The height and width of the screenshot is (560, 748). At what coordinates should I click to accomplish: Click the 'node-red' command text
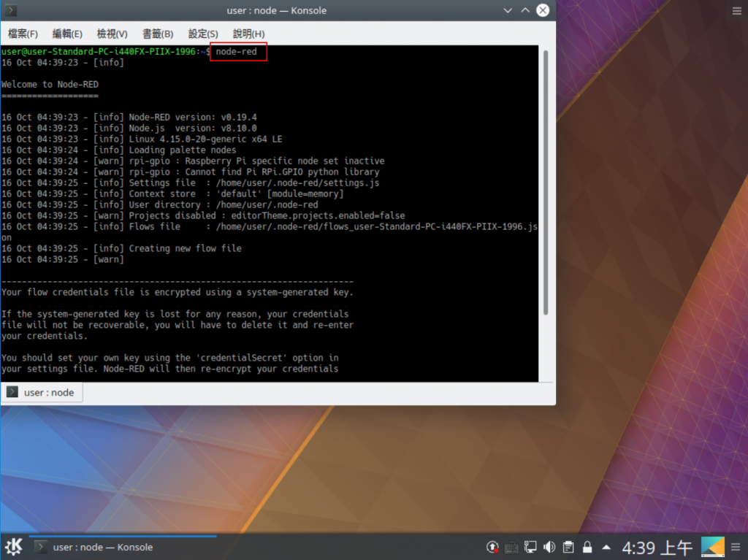(236, 52)
